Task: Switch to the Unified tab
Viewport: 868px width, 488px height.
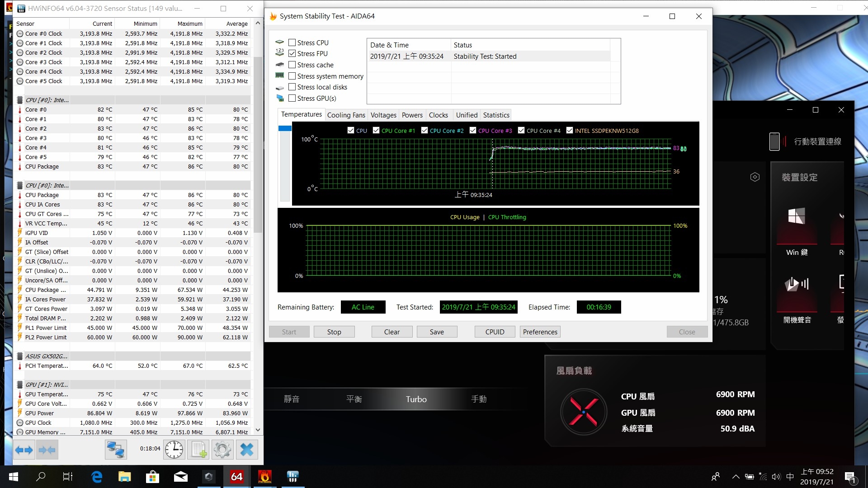Action: click(467, 115)
